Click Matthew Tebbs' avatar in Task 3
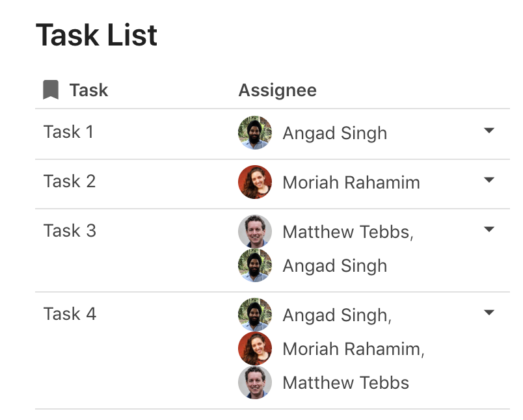523x420 pixels. [255, 232]
